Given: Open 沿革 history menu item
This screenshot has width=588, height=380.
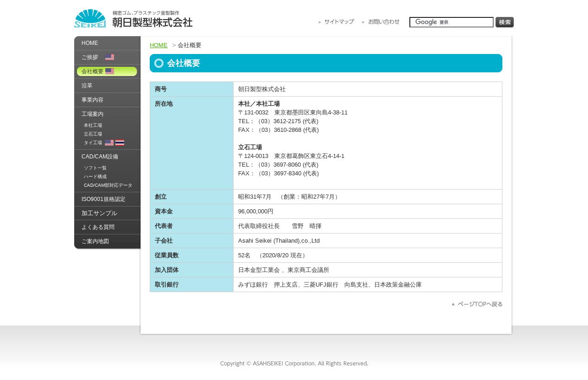Looking at the screenshot, I should pos(87,86).
